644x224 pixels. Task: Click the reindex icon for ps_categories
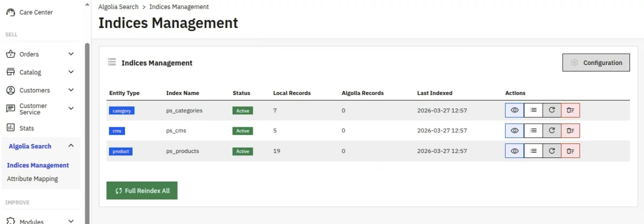(x=552, y=110)
